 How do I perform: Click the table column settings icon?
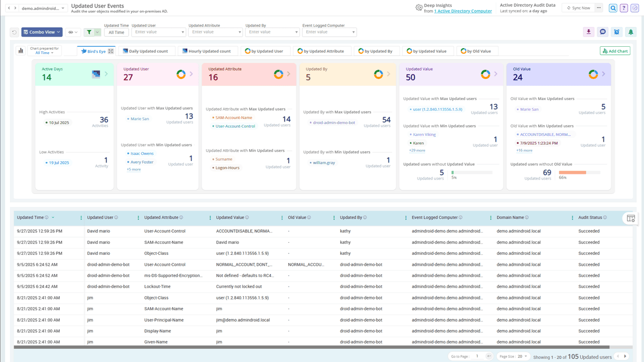pyautogui.click(x=631, y=218)
